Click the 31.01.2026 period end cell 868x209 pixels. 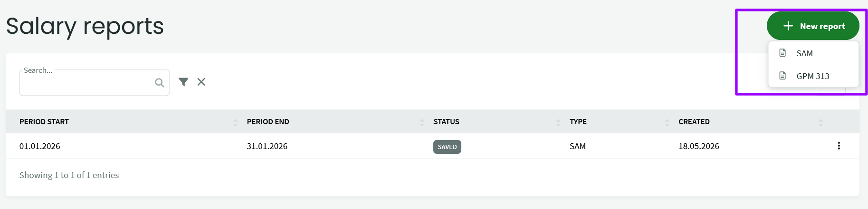[267, 146]
